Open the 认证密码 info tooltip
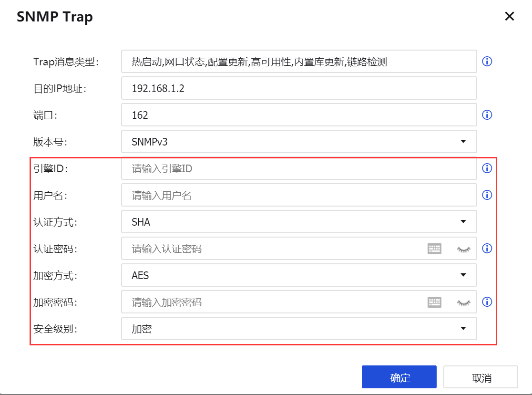Image resolution: width=532 pixels, height=395 pixels. [487, 248]
